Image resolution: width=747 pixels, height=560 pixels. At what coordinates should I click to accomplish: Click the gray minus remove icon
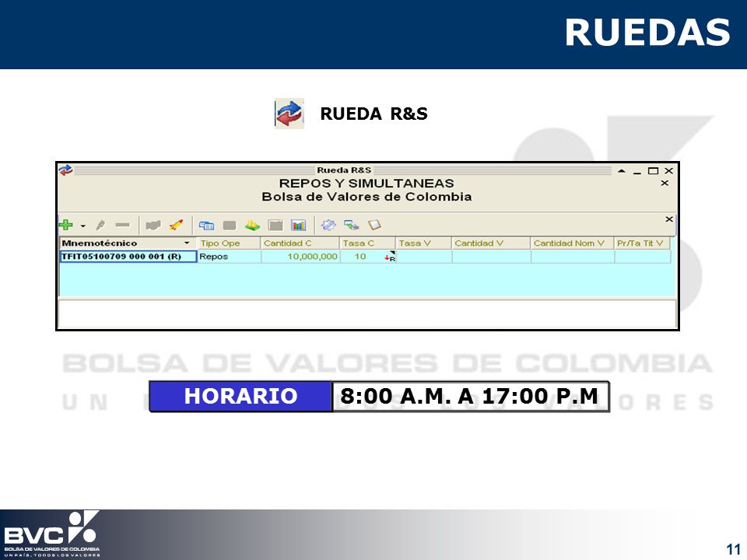[122, 225]
